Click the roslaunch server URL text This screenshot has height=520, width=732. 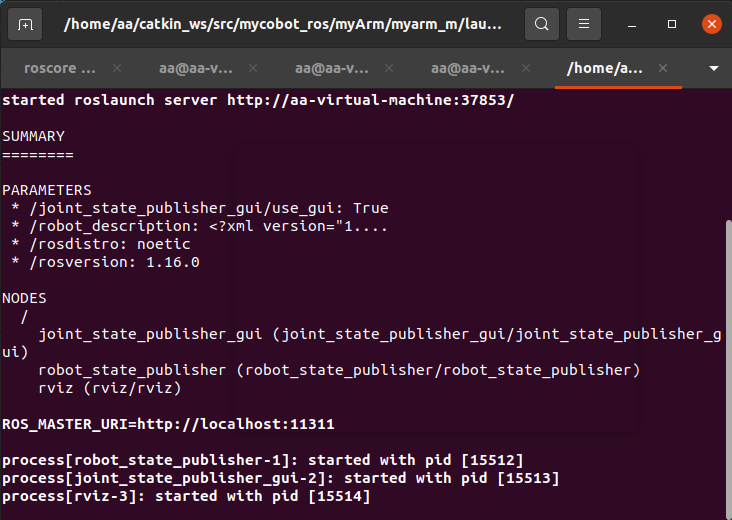(x=370, y=100)
